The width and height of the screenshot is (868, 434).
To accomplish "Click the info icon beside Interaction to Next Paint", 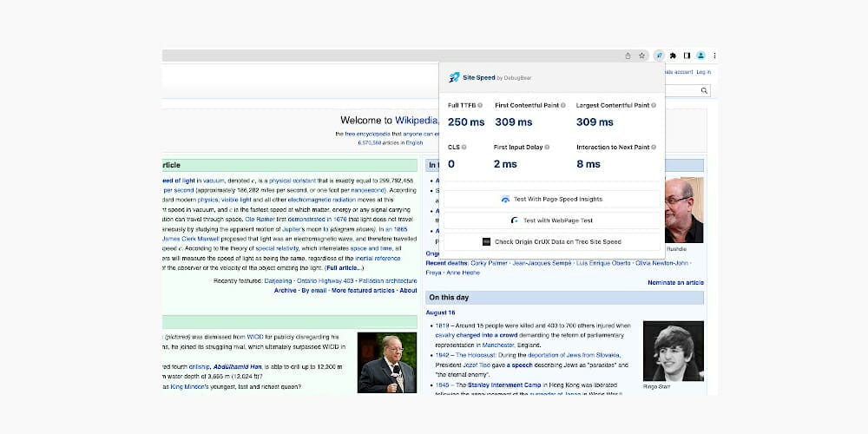I will point(654,148).
